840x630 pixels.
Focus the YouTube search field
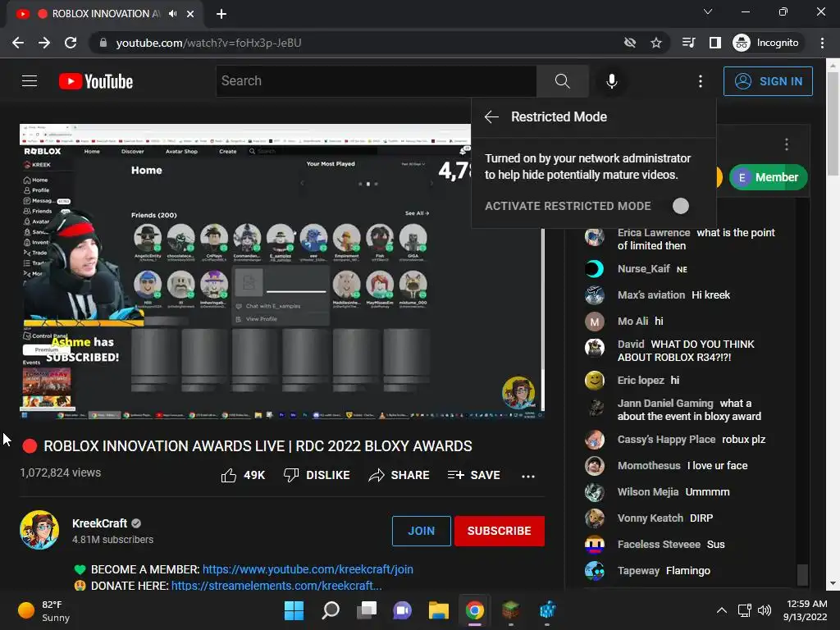[x=376, y=81]
